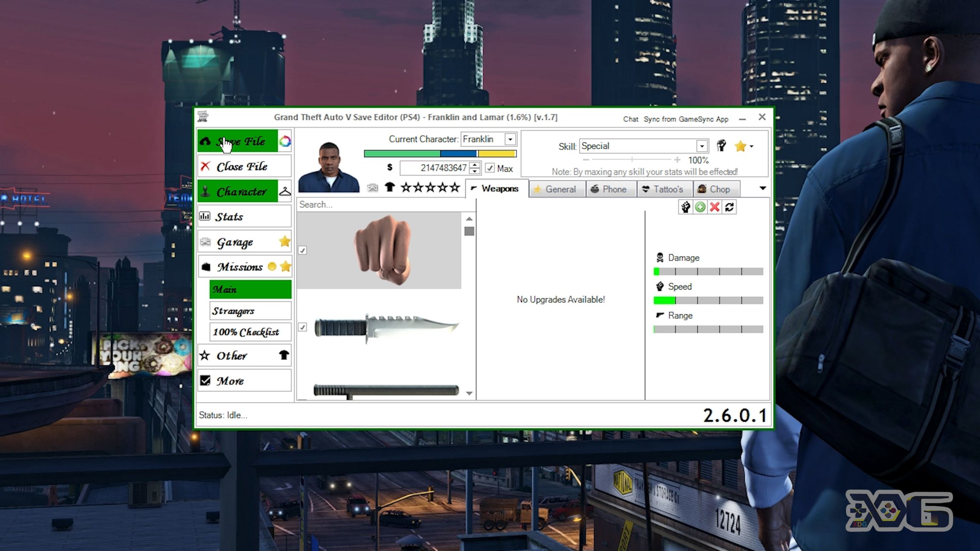Screen dimensions: 980x551
Task: Open the Chat link in title bar
Action: (630, 119)
